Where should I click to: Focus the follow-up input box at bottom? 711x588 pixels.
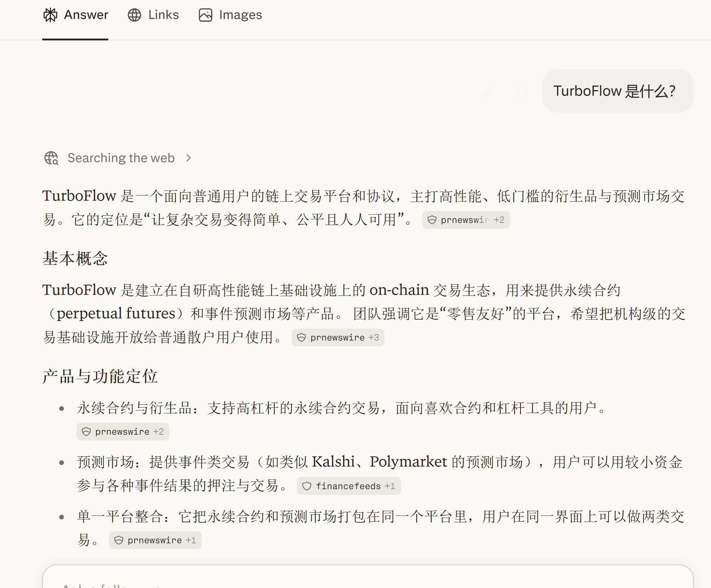tap(368, 577)
